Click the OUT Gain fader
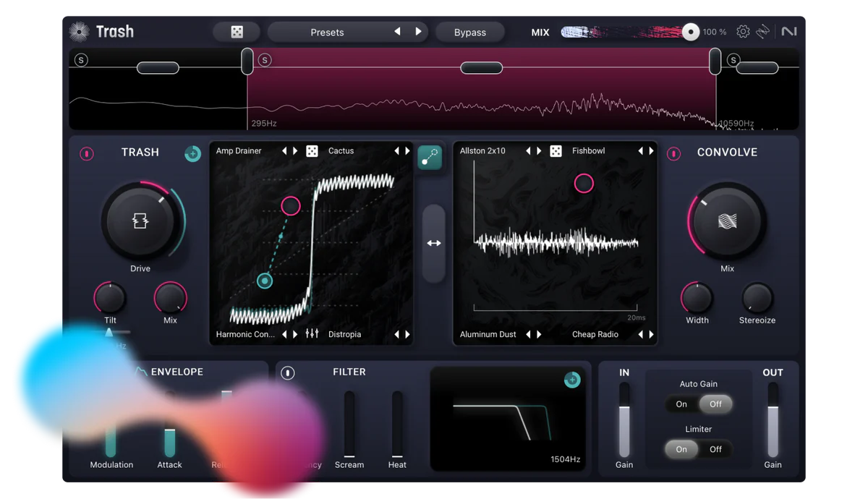Screen dimensions: 868x499 [x=773, y=420]
